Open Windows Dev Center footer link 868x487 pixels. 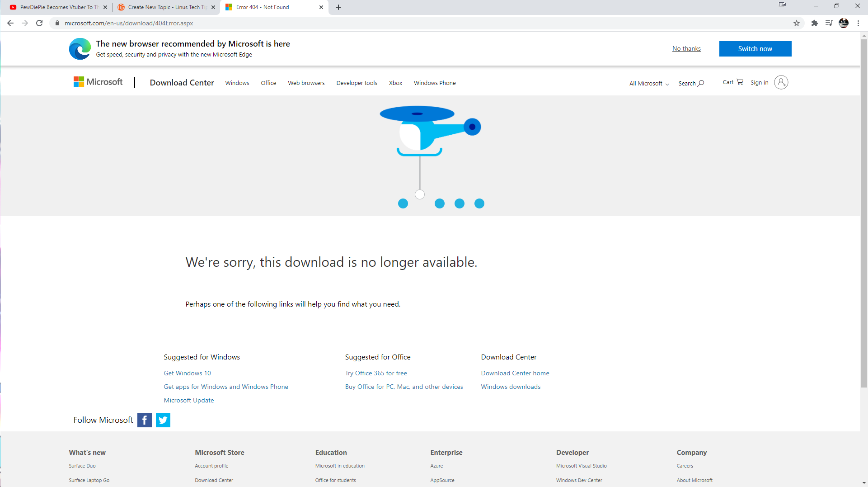(579, 480)
